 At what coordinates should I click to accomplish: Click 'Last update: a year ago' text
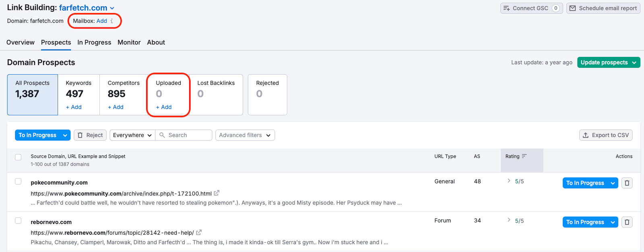click(x=542, y=62)
